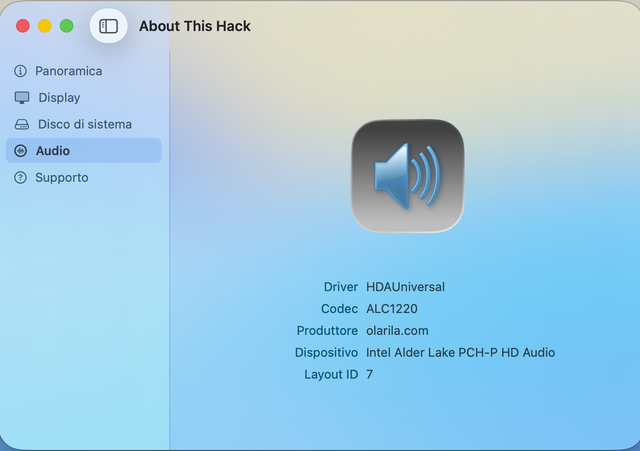Select the ALC1220 codec value
The height and width of the screenshot is (451, 640).
[x=392, y=309]
